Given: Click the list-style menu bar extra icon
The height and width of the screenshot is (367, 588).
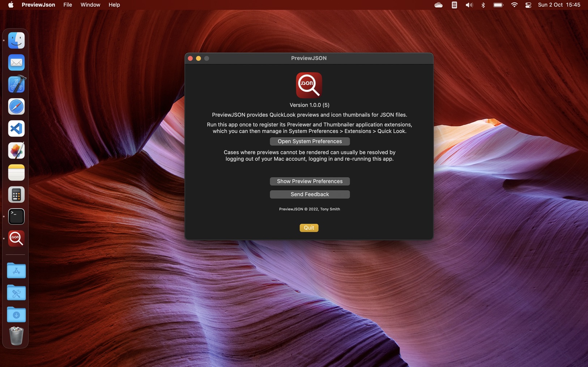Looking at the screenshot, I should pyautogui.click(x=454, y=5).
